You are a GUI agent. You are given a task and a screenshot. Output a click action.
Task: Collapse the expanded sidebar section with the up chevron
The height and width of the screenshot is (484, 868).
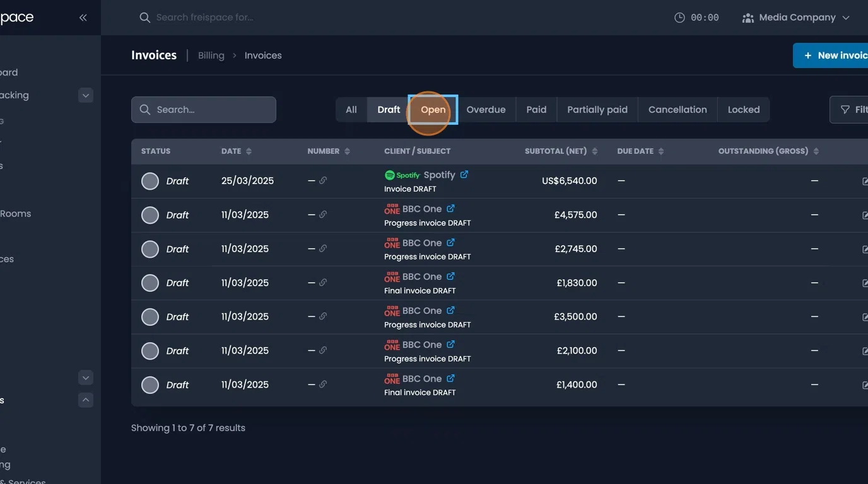click(x=86, y=400)
